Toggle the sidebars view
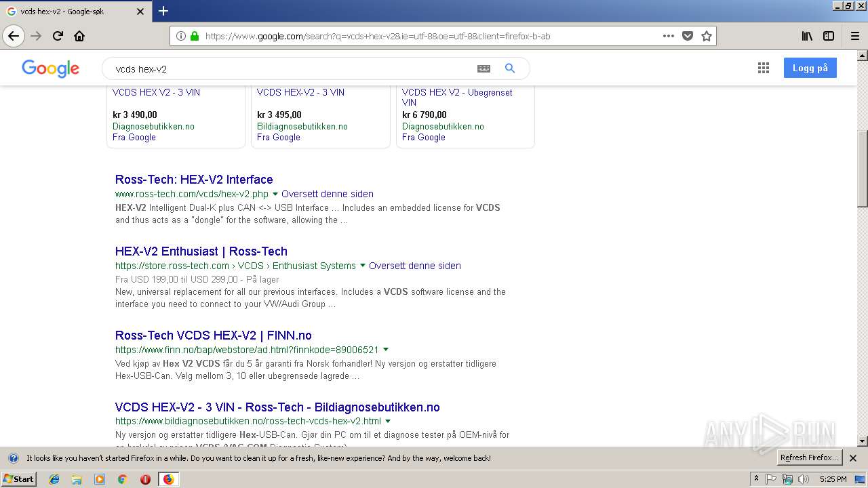 click(x=829, y=36)
